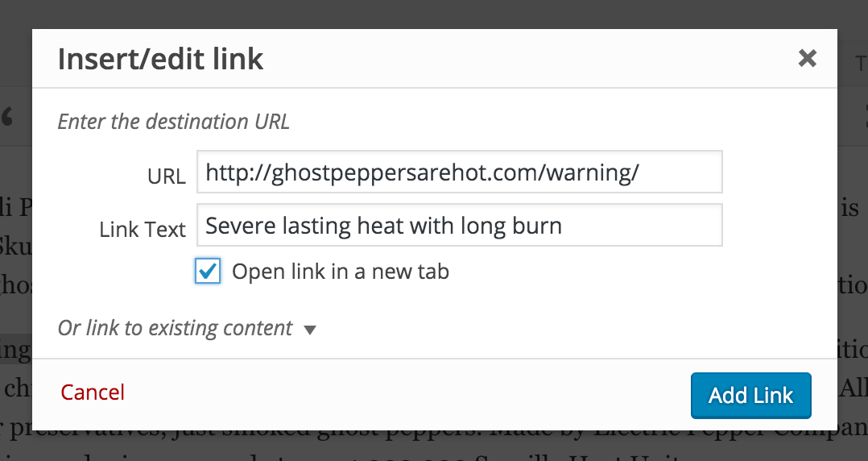Toggle the Open link in new tab checkbox
This screenshot has width=868, height=461.
(x=208, y=271)
